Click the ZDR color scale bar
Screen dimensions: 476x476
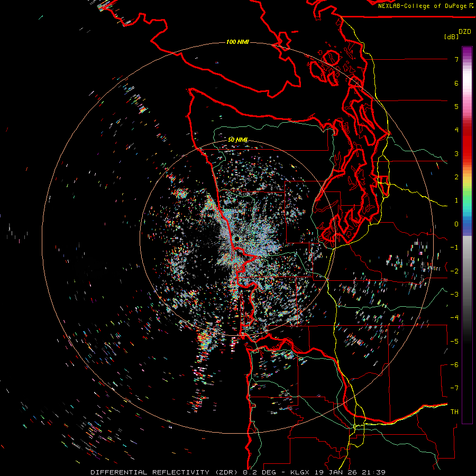[x=467, y=235]
